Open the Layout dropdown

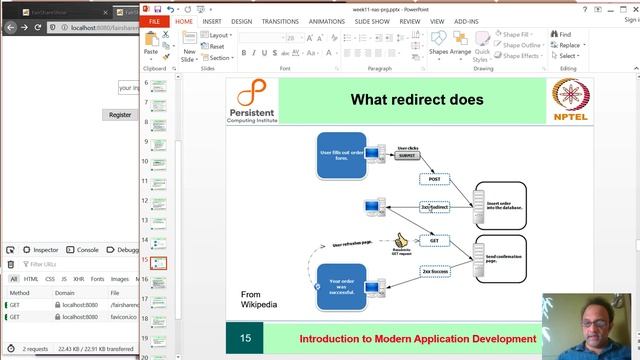[x=216, y=36]
